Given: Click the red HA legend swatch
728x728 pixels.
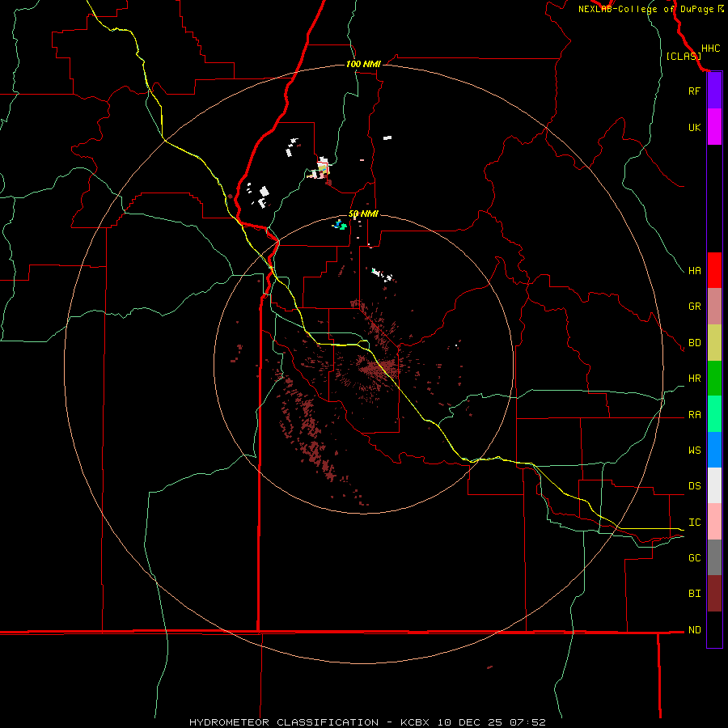Looking at the screenshot, I should click(714, 270).
